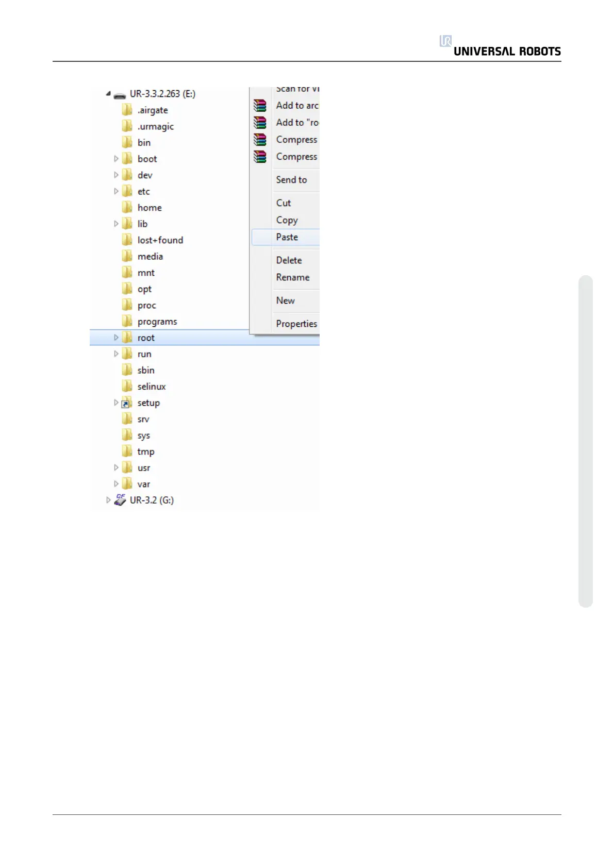Click the lost+found folder icon

pyautogui.click(x=127, y=240)
